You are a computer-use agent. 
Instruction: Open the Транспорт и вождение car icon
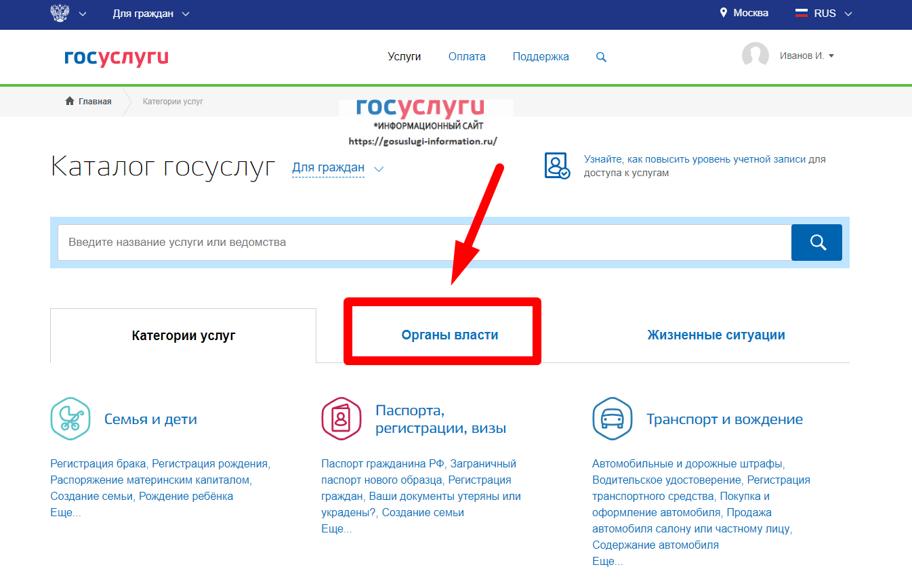[x=612, y=419]
